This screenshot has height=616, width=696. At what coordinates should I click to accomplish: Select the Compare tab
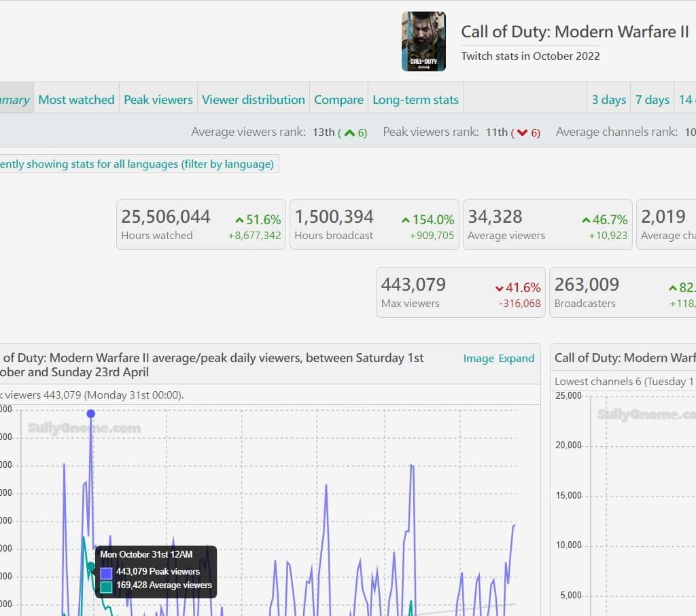point(338,100)
